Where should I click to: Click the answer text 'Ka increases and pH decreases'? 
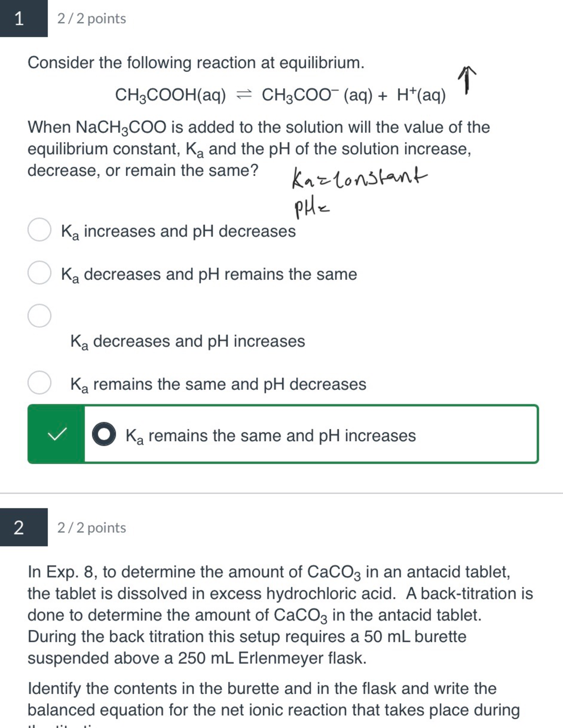tap(178, 231)
